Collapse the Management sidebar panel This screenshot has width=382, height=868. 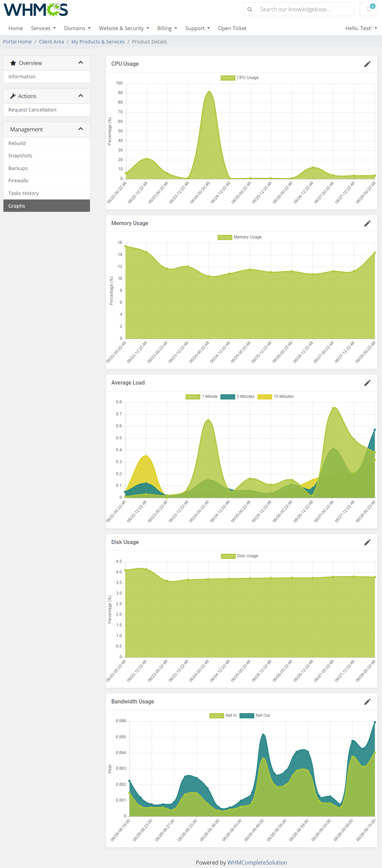click(x=81, y=129)
